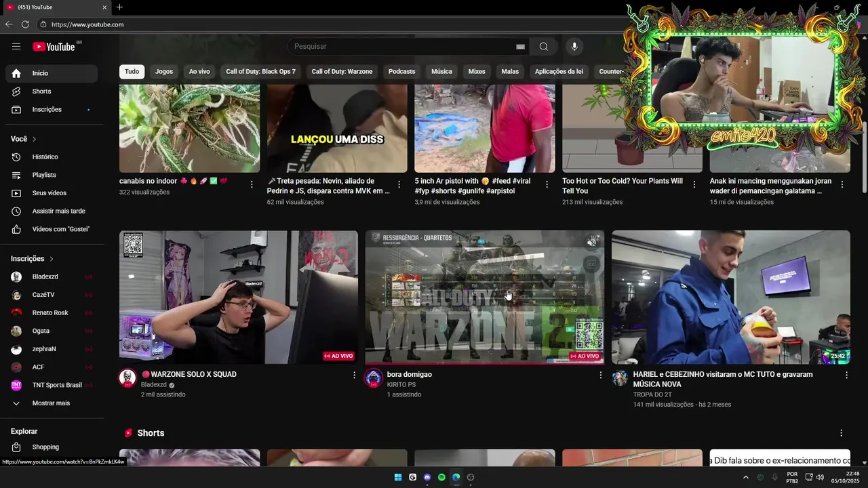The height and width of the screenshot is (488, 868).
Task: Open Seus vídeos in the sidebar
Action: click(x=52, y=193)
